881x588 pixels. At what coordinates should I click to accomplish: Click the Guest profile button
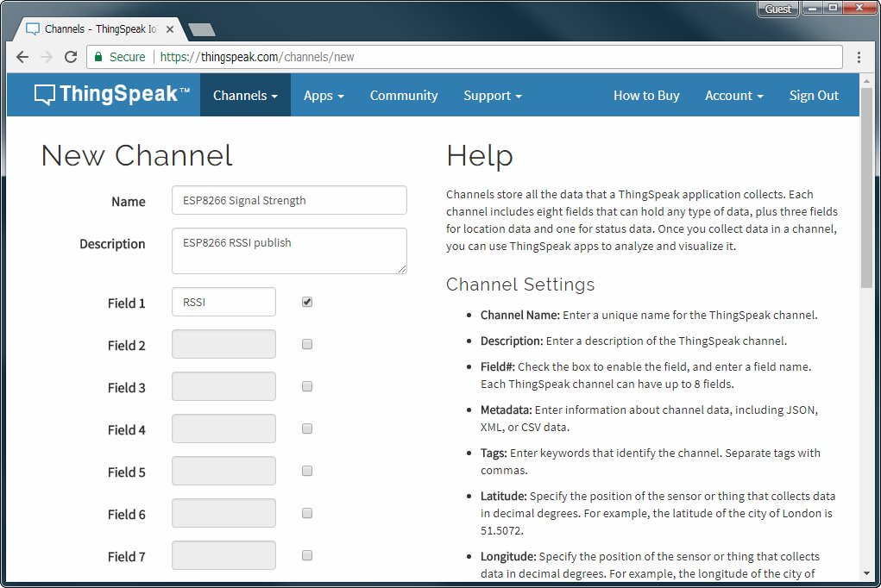pos(777,9)
